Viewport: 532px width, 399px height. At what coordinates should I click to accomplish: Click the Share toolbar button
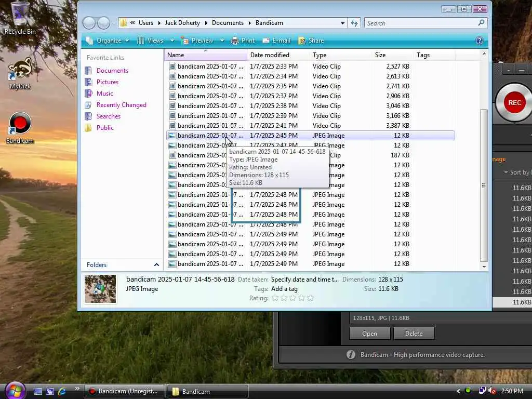click(x=311, y=41)
